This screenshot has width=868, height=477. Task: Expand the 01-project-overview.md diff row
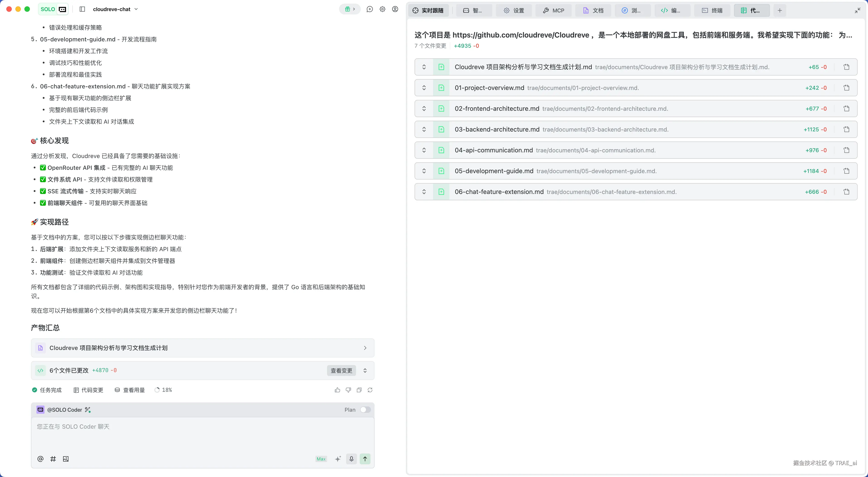424,88
